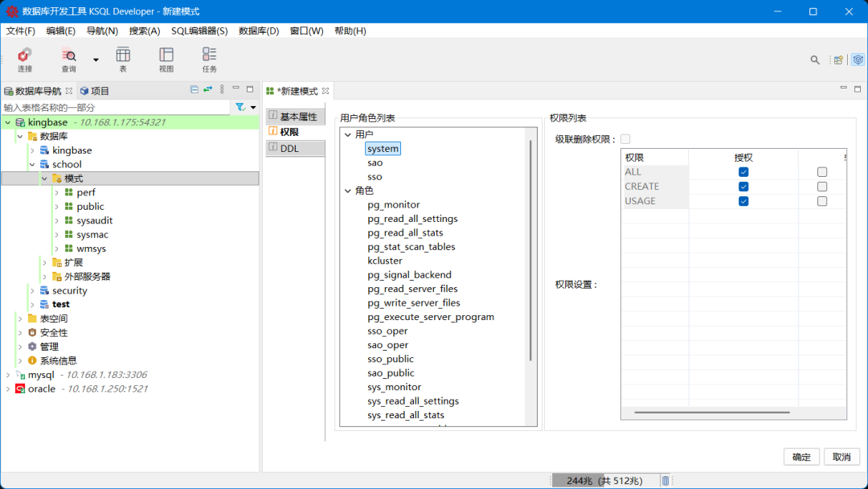Maximize the editor area
This screenshot has width=868, height=489.
858,88
